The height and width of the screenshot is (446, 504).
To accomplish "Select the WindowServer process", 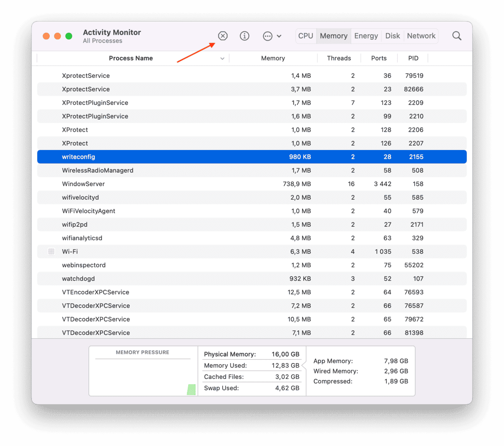I will 252,184.
